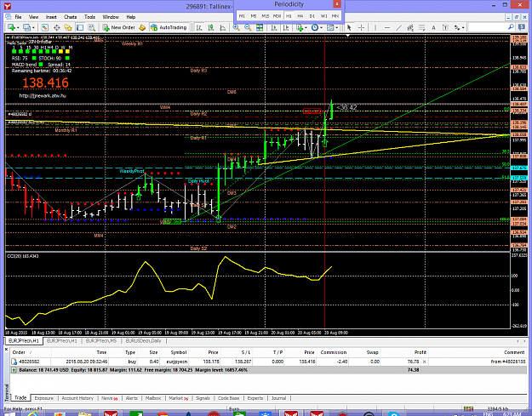532x416 pixels.
Task: Select the Fibonacci retracement tool
Action: [421, 27]
